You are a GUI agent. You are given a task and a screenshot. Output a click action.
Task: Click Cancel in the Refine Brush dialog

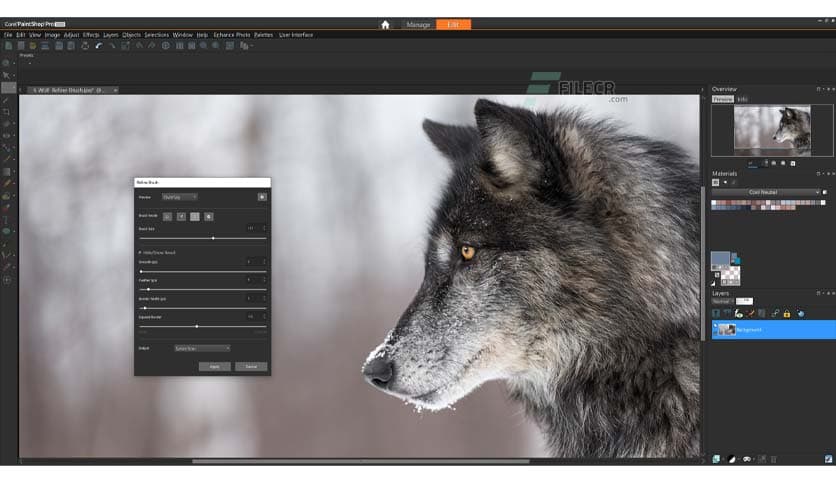251,366
